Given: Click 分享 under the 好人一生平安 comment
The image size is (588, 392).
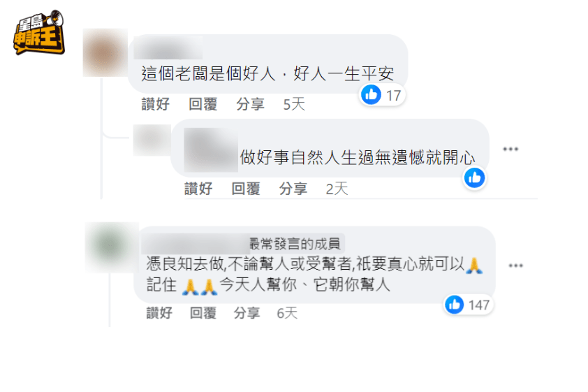Looking at the screenshot, I should [x=251, y=104].
